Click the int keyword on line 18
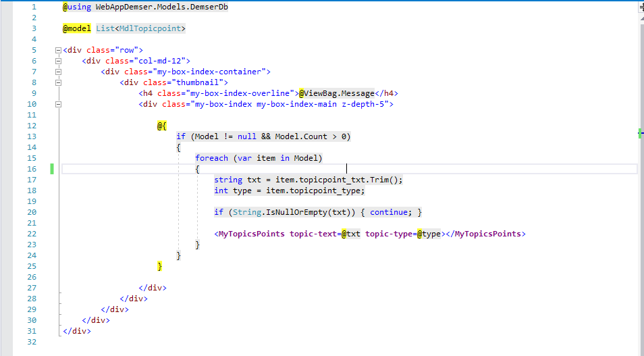The image size is (644, 356). click(221, 190)
